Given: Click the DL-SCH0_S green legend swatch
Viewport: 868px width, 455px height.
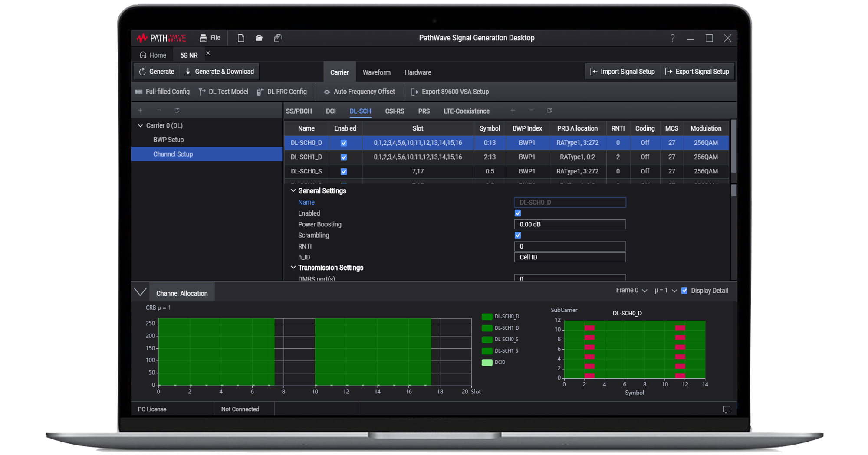Looking at the screenshot, I should [x=487, y=339].
